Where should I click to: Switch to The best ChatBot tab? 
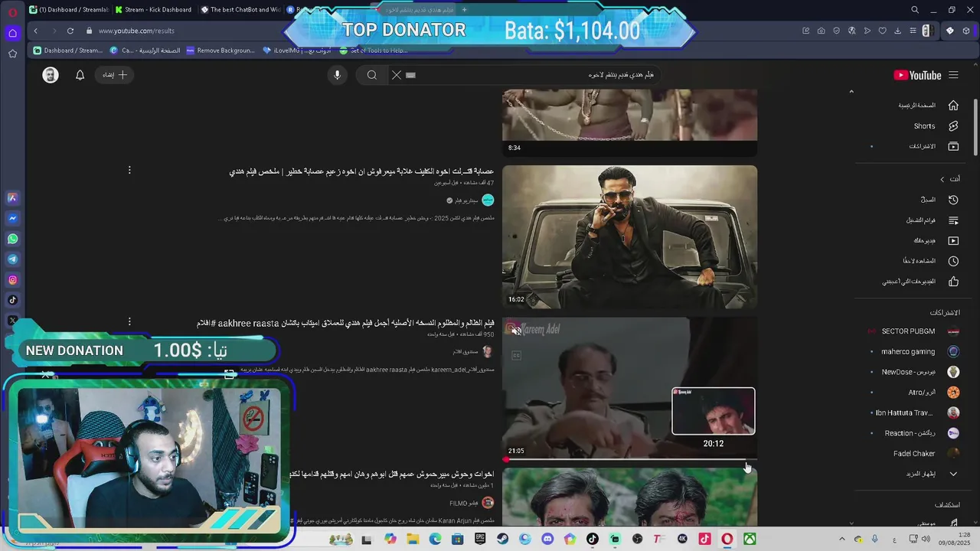[x=240, y=10]
